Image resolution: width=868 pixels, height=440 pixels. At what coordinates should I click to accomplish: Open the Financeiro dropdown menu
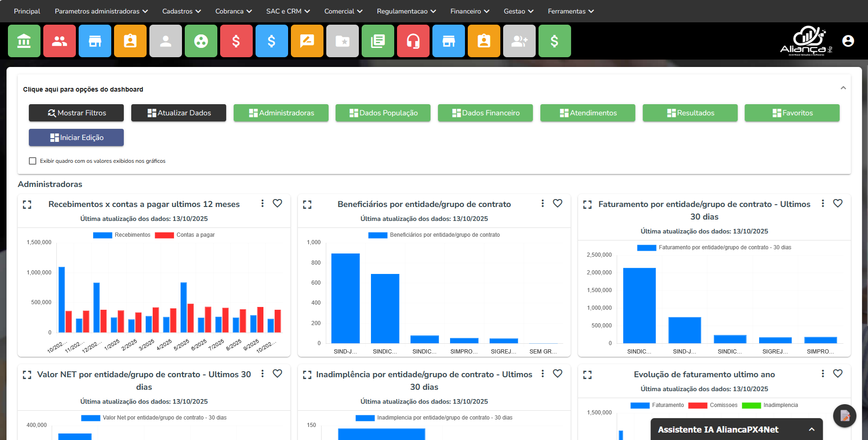pyautogui.click(x=470, y=11)
